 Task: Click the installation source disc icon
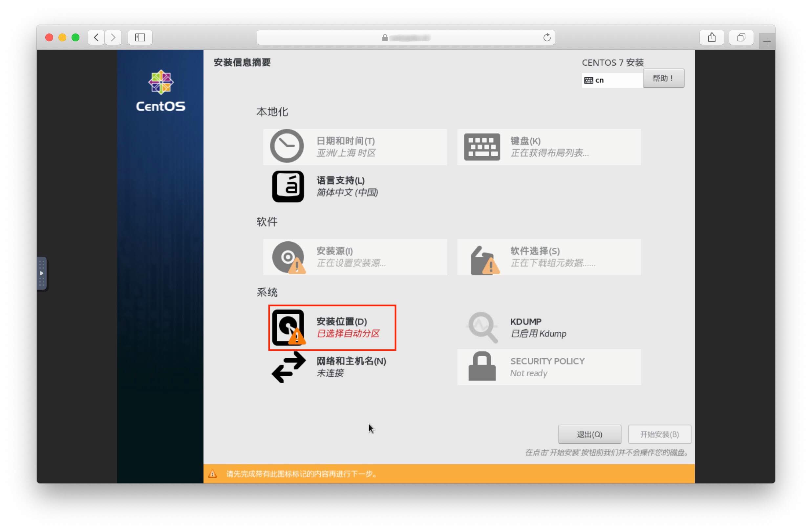[288, 257]
